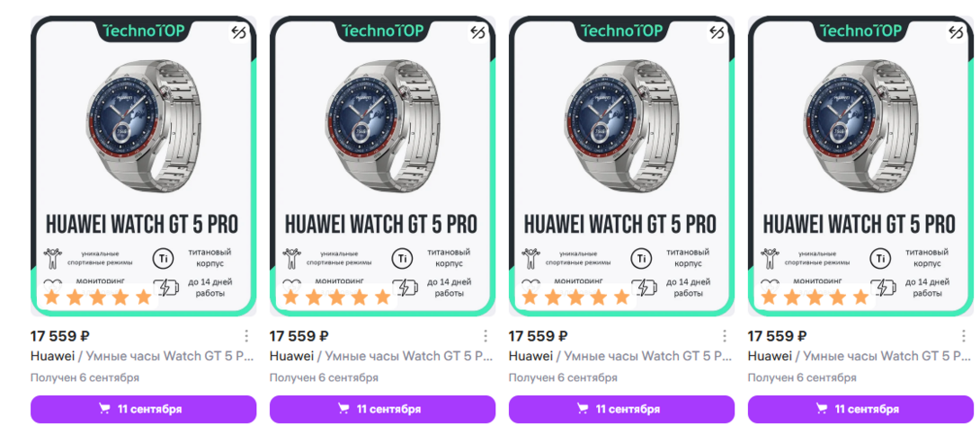980x426 pixels.
Task: Open the three-dot menu of the second product
Action: 486,336
